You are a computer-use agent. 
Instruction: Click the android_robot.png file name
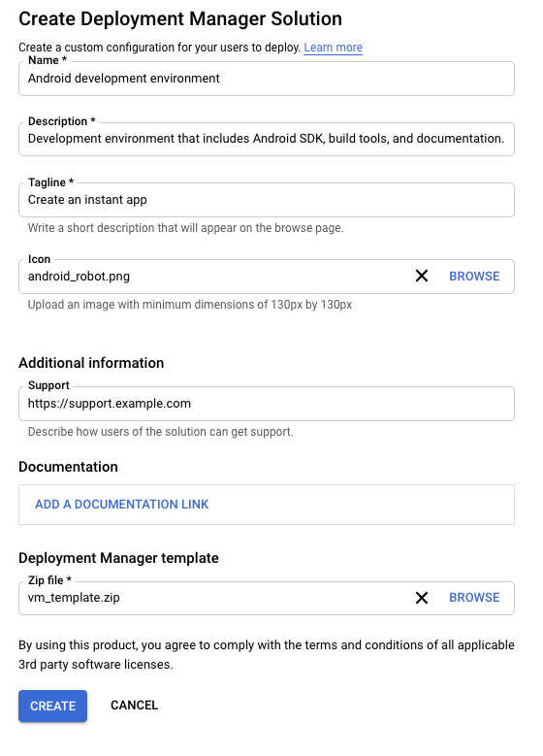(x=79, y=277)
